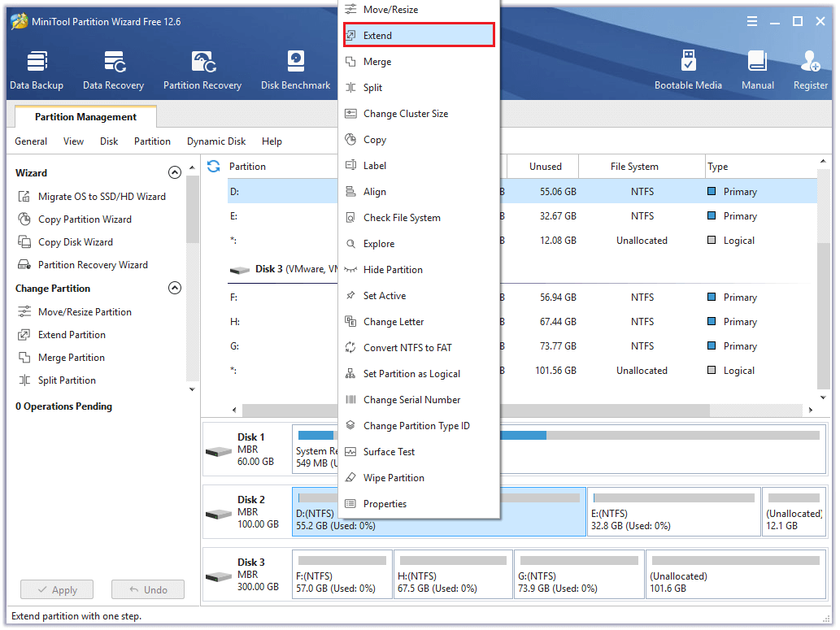Click the Properties icon in context menu
Screen dimensions: 840x630
point(351,503)
